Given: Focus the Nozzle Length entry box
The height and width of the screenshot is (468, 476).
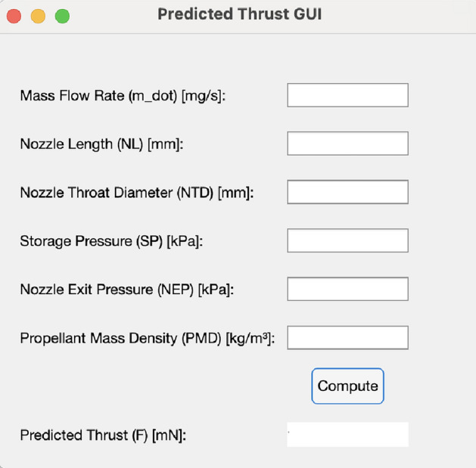Looking at the screenshot, I should [x=347, y=144].
